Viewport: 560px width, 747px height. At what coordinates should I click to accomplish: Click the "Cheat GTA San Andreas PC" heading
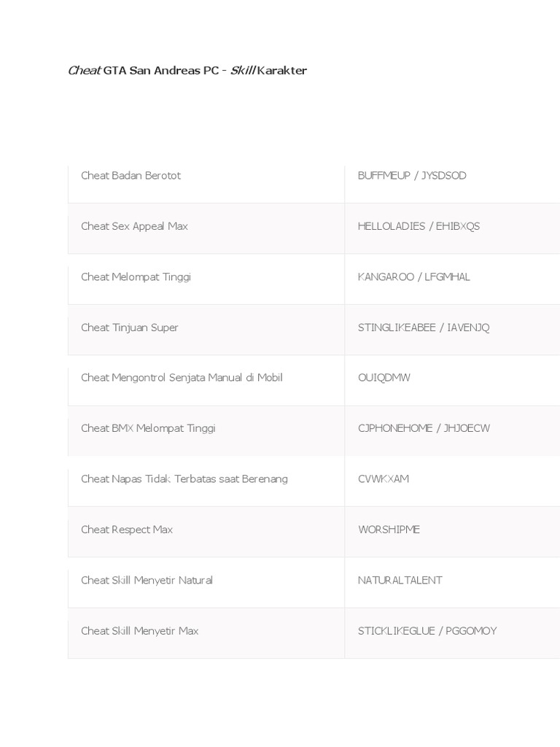click(187, 71)
